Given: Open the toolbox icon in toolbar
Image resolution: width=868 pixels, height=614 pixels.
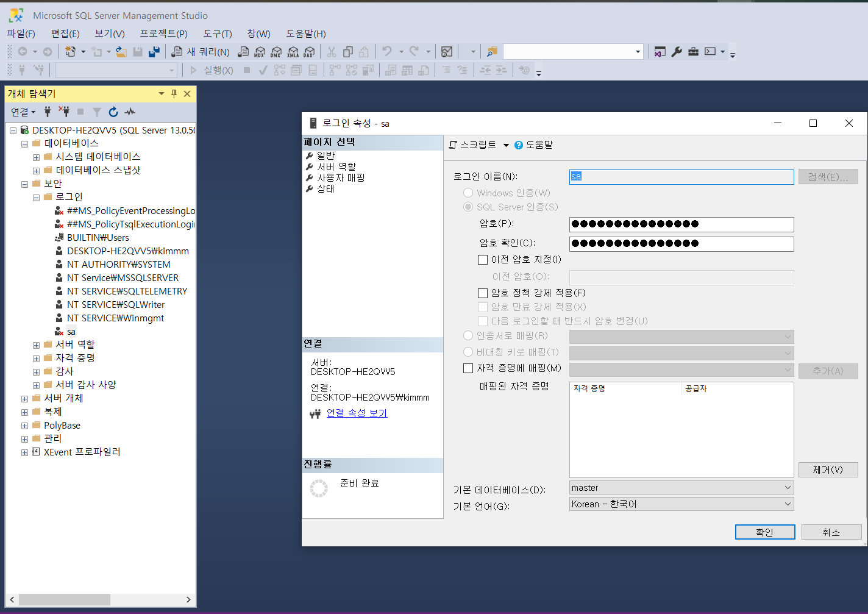Looking at the screenshot, I should [693, 52].
